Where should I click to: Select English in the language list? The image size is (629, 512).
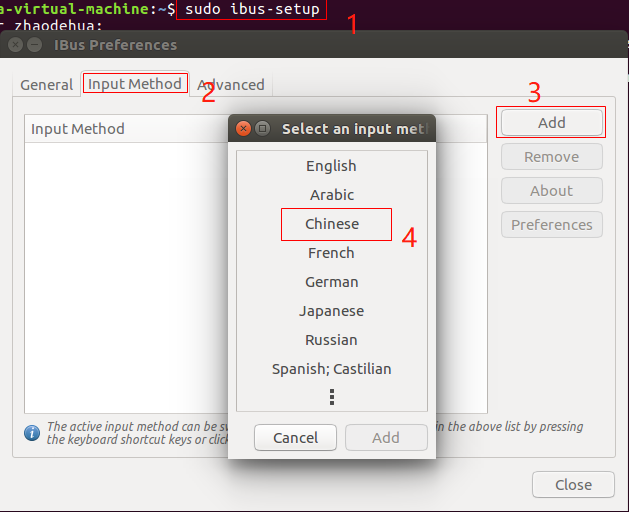coord(331,166)
